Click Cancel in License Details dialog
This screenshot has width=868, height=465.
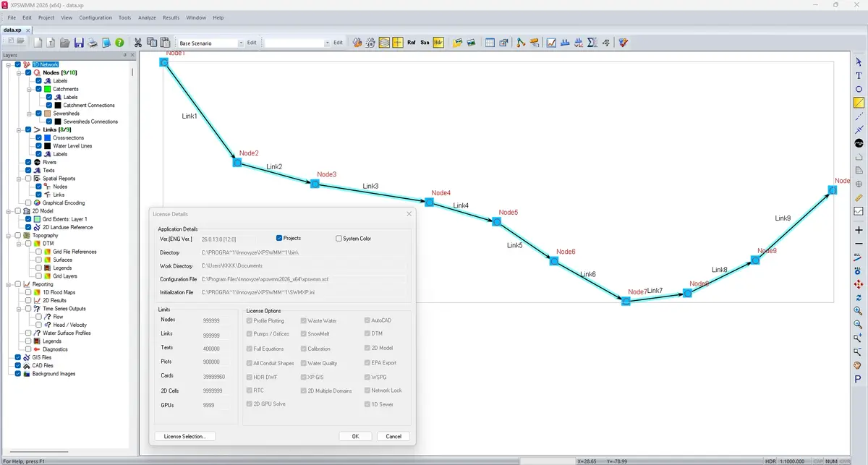click(x=393, y=436)
